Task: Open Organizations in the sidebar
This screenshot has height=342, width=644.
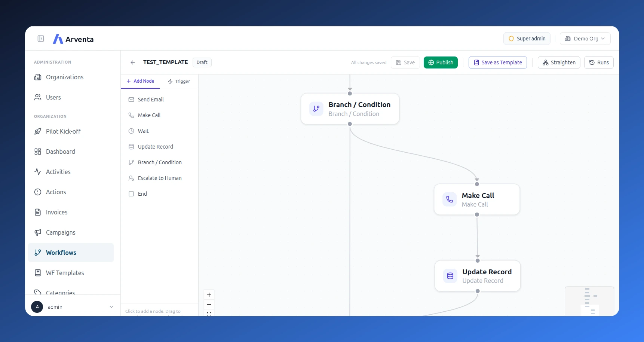Action: tap(71, 77)
